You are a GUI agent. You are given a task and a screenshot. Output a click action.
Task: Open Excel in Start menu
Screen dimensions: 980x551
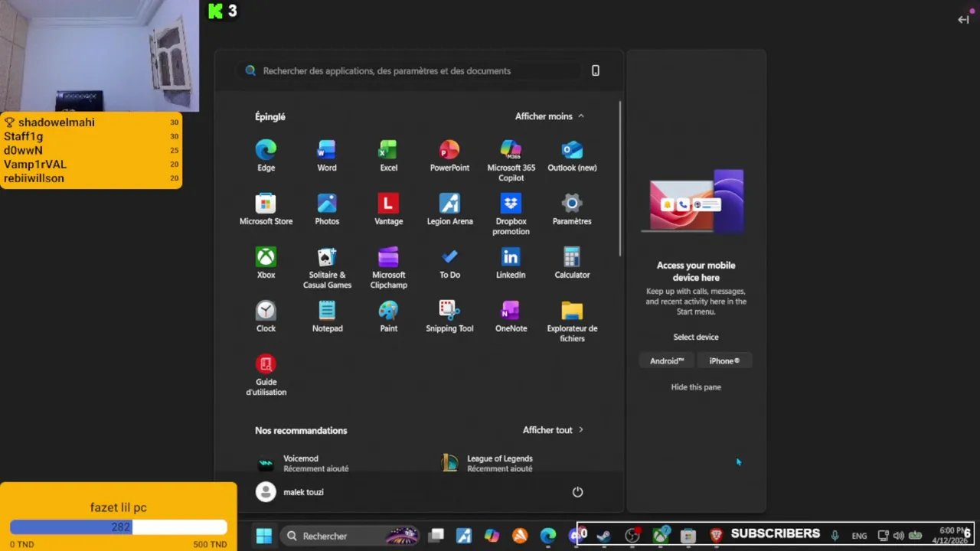(x=388, y=156)
